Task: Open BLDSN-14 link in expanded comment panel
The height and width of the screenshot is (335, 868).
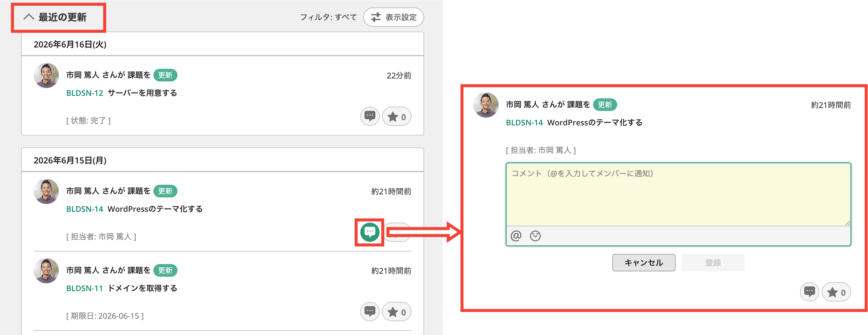Action: (524, 123)
